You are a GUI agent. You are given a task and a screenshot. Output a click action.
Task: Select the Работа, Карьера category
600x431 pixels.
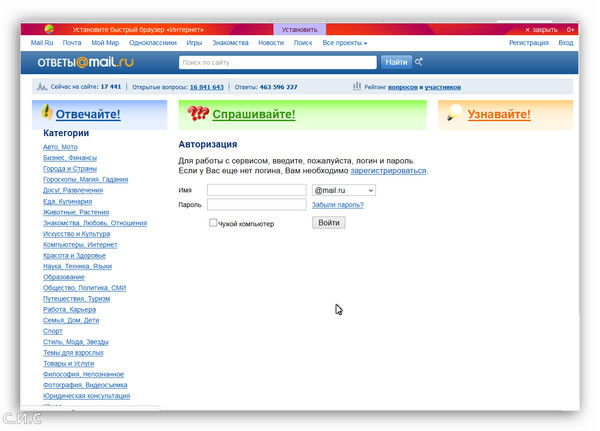pos(70,309)
